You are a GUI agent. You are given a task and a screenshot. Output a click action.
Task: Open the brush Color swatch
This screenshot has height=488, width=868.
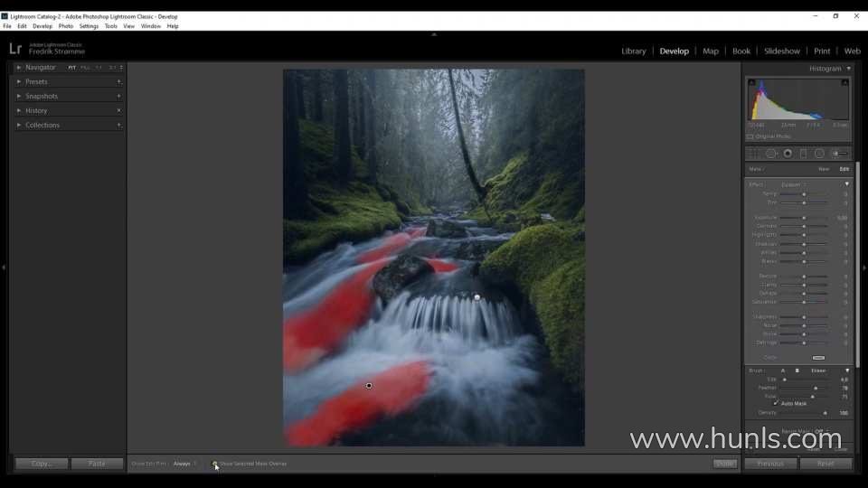819,358
